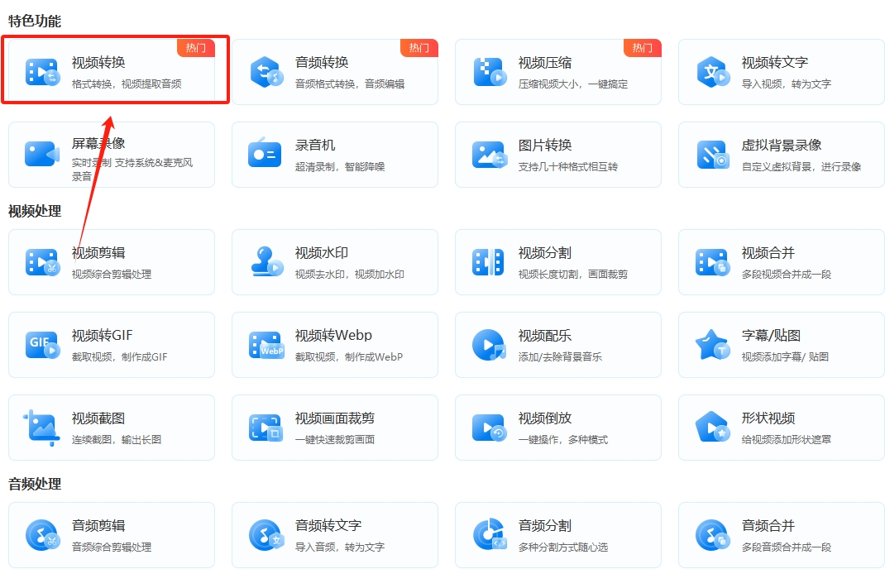Viewport: 885px width, 588px height.
Task: Click the 热门 badge on 视频压缩
Action: (x=643, y=48)
